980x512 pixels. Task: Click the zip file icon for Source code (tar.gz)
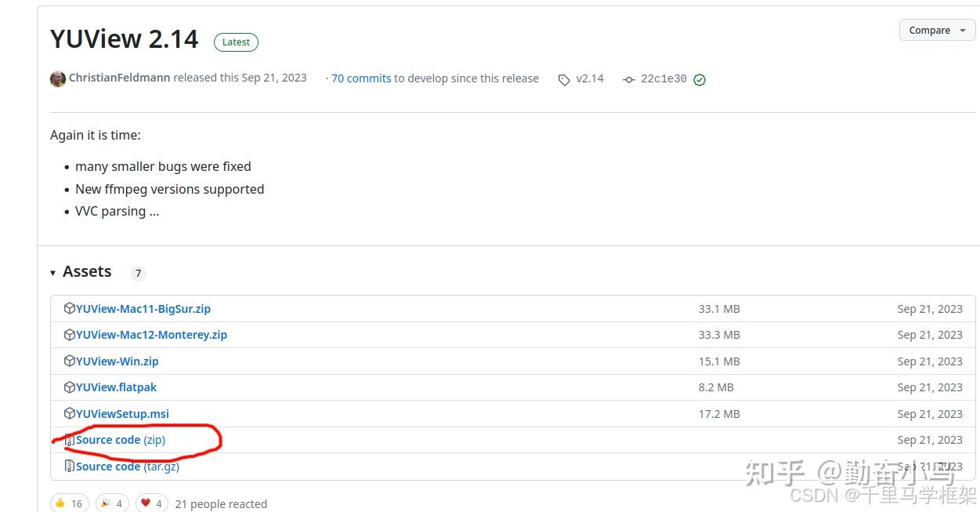click(70, 467)
